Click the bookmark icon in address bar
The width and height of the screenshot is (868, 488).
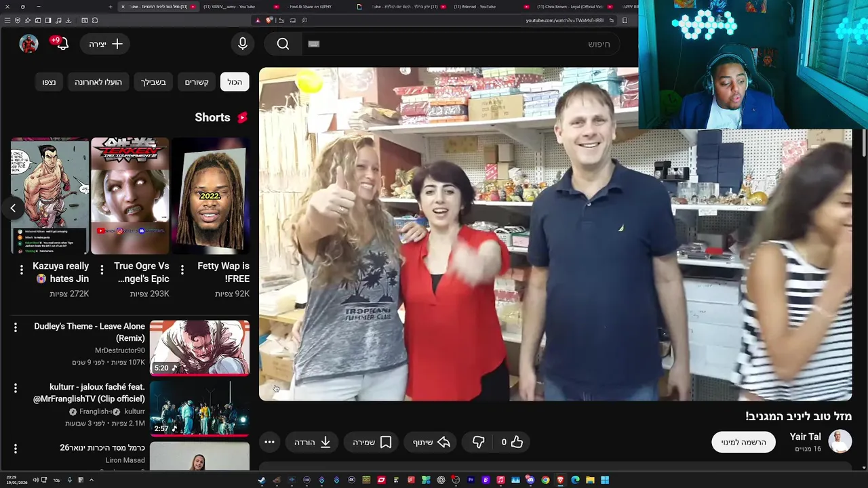click(x=625, y=20)
